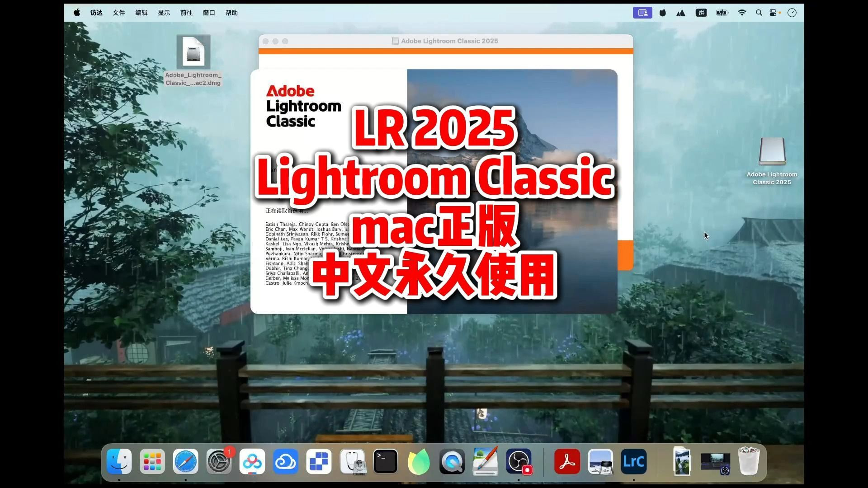The width and height of the screenshot is (868, 488).
Task: Switch the 拼 input method
Action: 701,13
